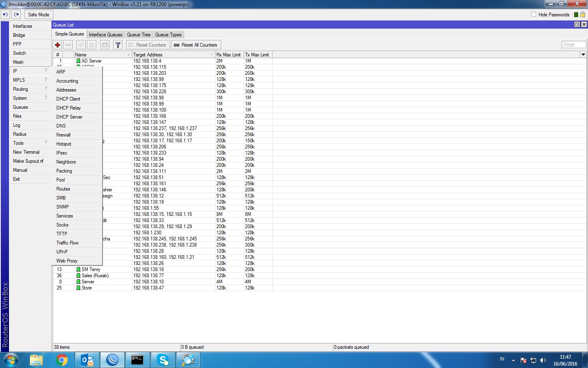
Task: Click the volume speaker tray icon
Action: click(543, 360)
